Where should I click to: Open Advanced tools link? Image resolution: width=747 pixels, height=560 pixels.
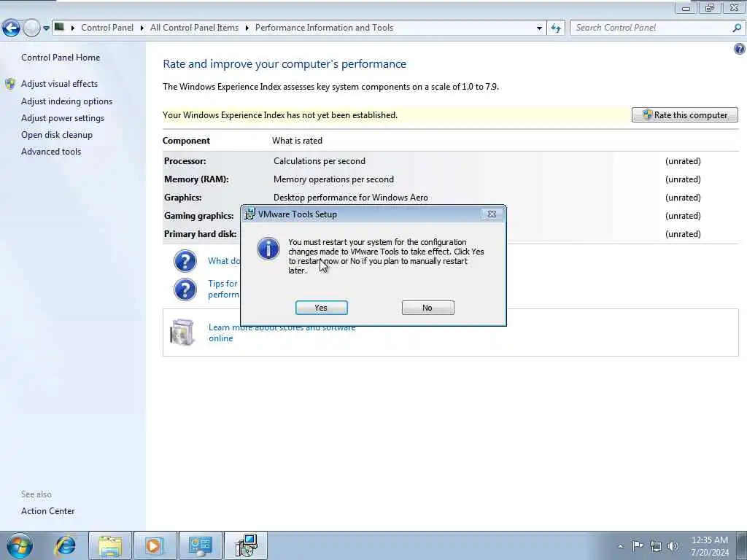(x=51, y=151)
